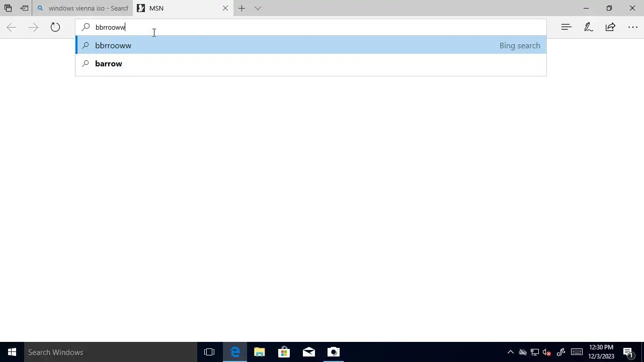Open the Camera app on the taskbar
The height and width of the screenshot is (362, 644).
334,352
